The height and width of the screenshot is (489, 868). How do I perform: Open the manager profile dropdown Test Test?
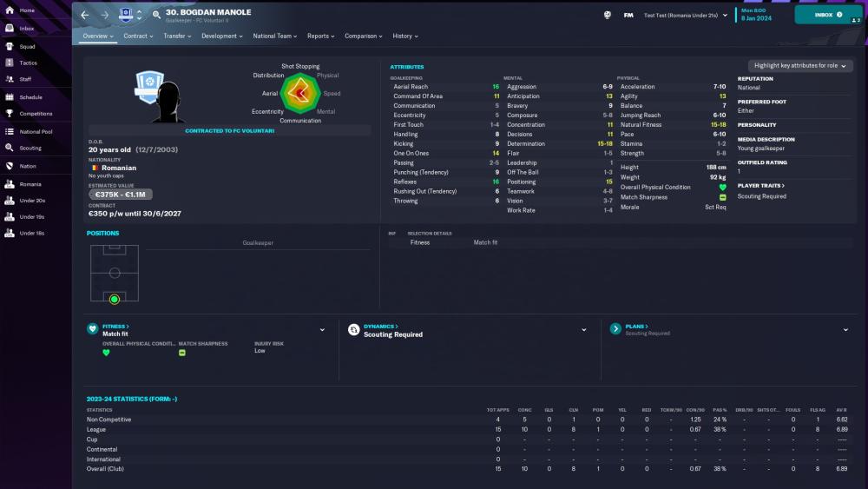pyautogui.click(x=686, y=15)
